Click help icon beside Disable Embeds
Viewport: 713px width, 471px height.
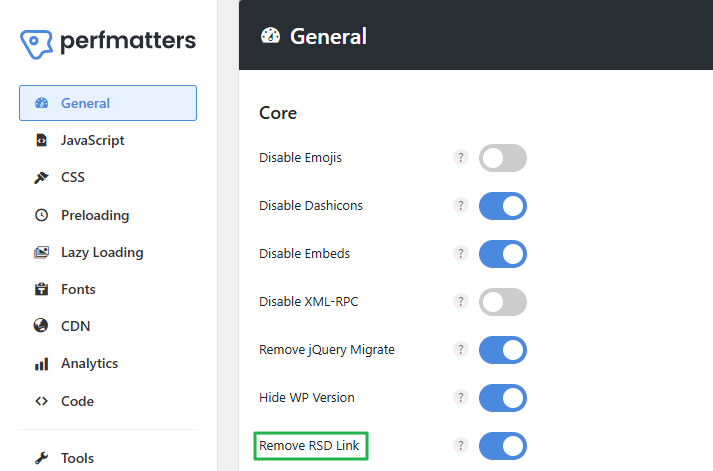click(x=461, y=254)
